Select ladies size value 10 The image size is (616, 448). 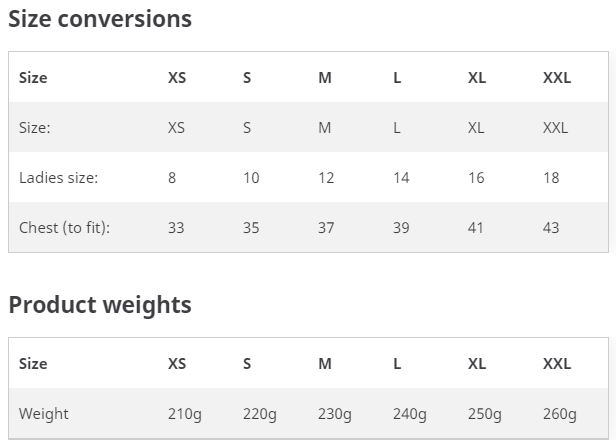click(251, 178)
